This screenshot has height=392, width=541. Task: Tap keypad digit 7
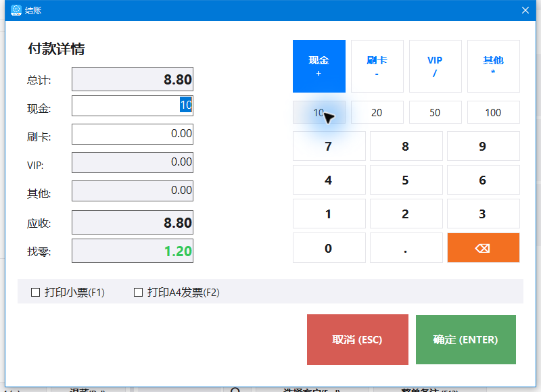[x=329, y=146]
